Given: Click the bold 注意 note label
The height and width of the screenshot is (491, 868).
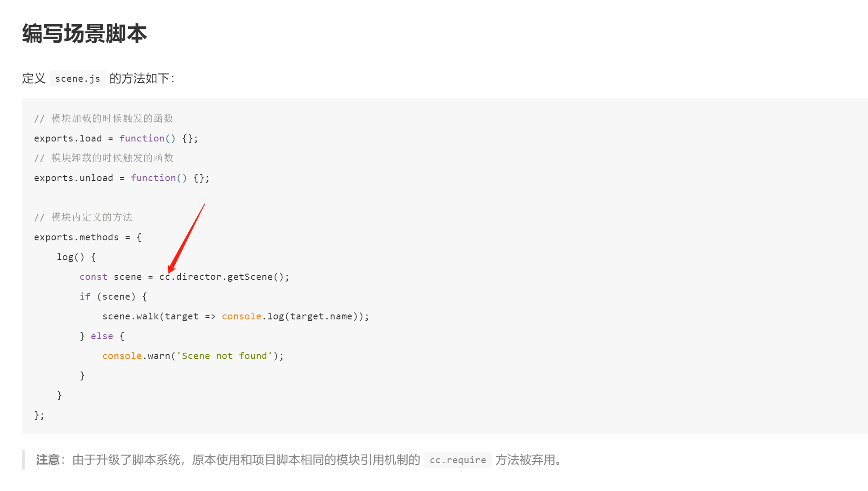Looking at the screenshot, I should [48, 460].
